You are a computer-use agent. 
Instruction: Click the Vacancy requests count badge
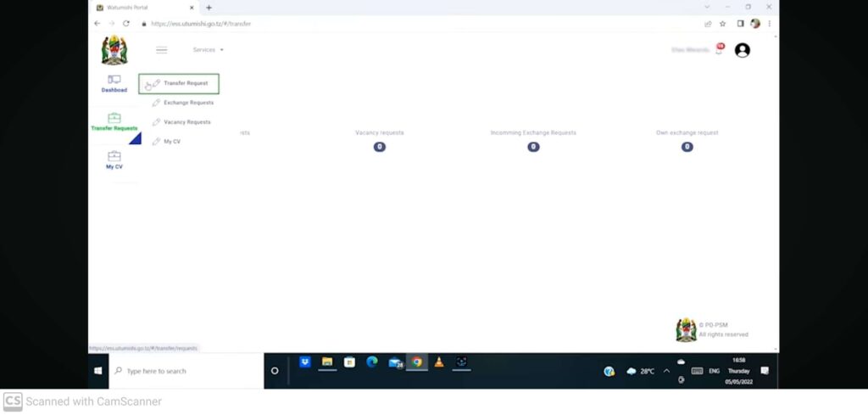(x=379, y=147)
